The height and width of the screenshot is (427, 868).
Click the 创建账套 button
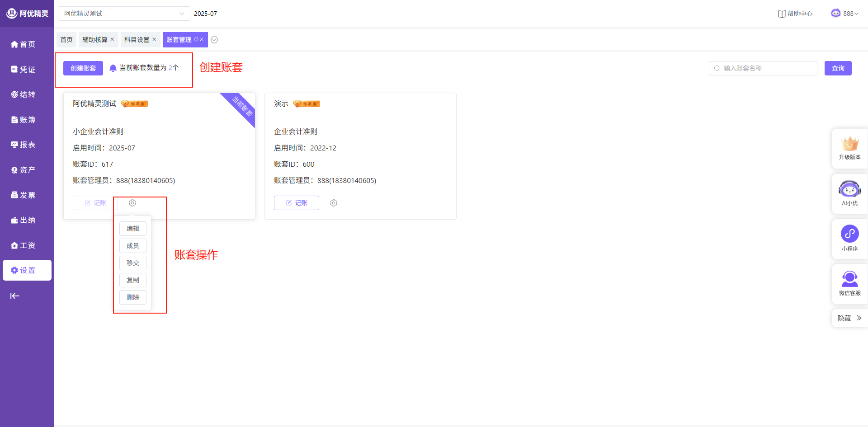[x=83, y=68]
